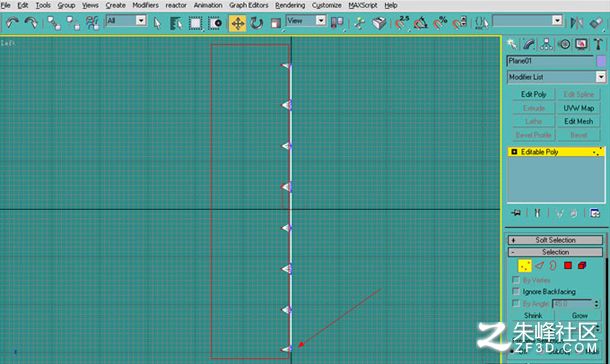Expand the Soft Selection rollout

555,240
